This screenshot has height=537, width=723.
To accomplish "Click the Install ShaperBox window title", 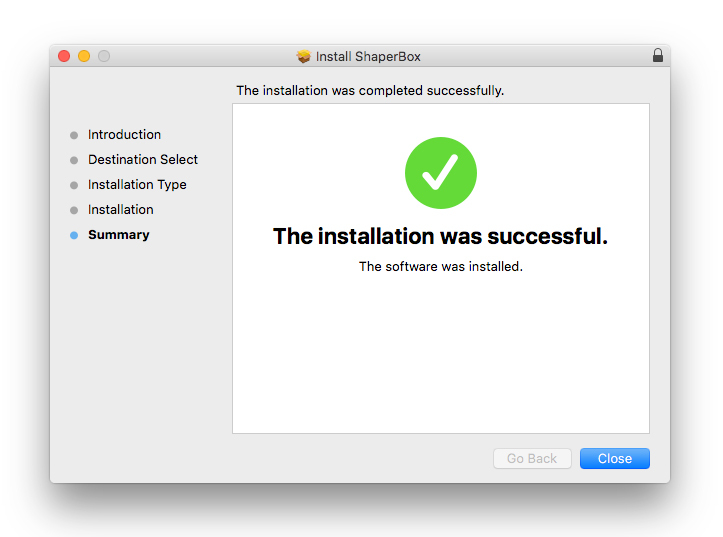I will point(368,57).
